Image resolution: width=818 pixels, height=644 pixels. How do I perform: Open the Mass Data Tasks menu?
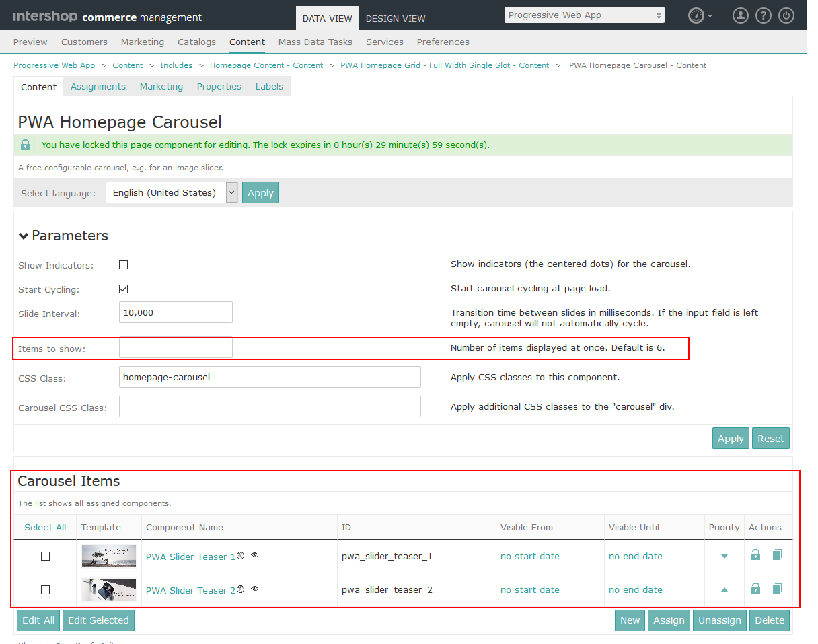tap(315, 42)
